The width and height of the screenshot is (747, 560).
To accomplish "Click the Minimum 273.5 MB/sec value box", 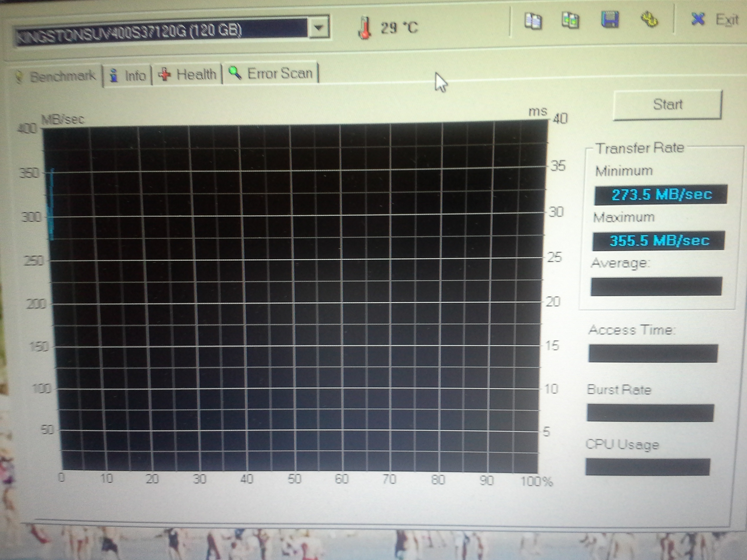I will tap(661, 195).
